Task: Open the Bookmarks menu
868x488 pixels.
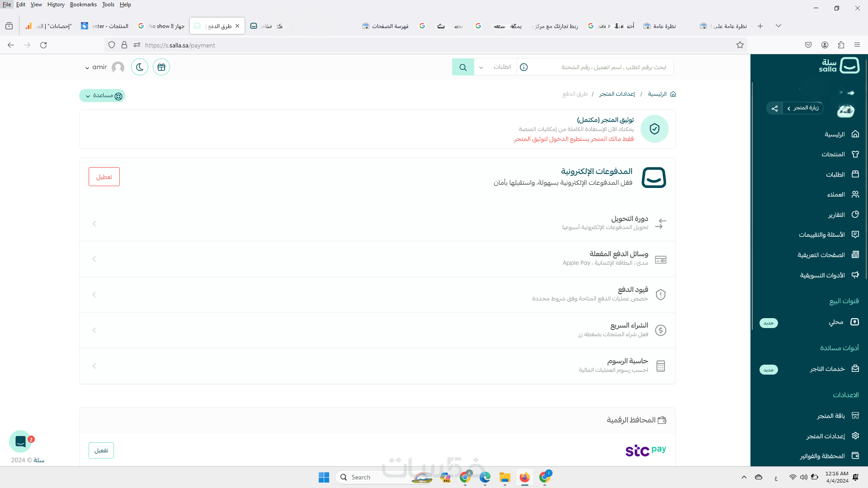Action: pos(83,5)
